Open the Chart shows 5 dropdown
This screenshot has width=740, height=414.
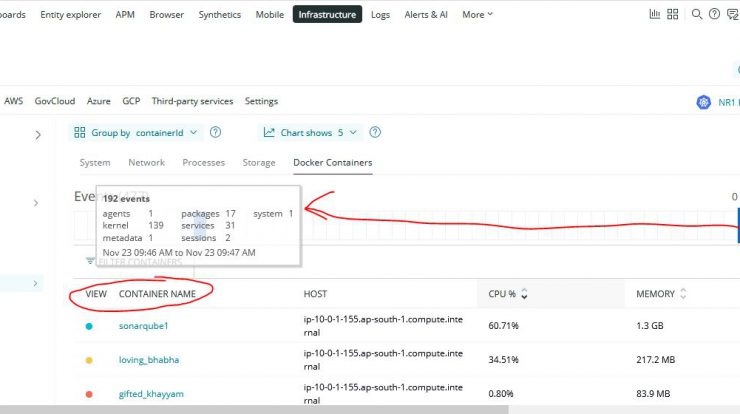(310, 133)
